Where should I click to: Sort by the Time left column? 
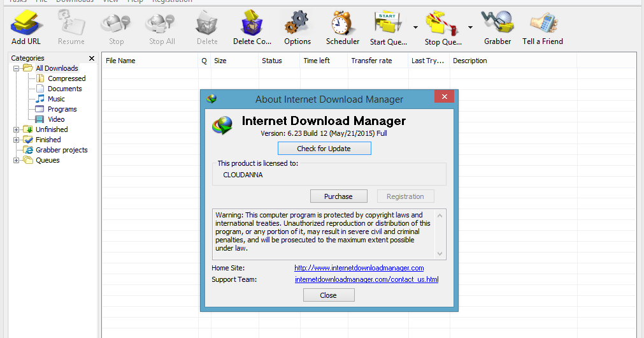324,61
